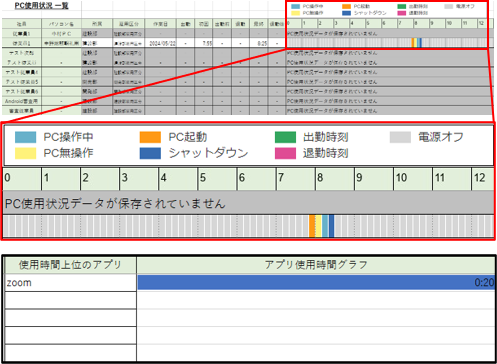This screenshot has height=364, width=497.
Task: Select the PC無操作 yellow swatch in enlarged legend
Action: [25, 153]
